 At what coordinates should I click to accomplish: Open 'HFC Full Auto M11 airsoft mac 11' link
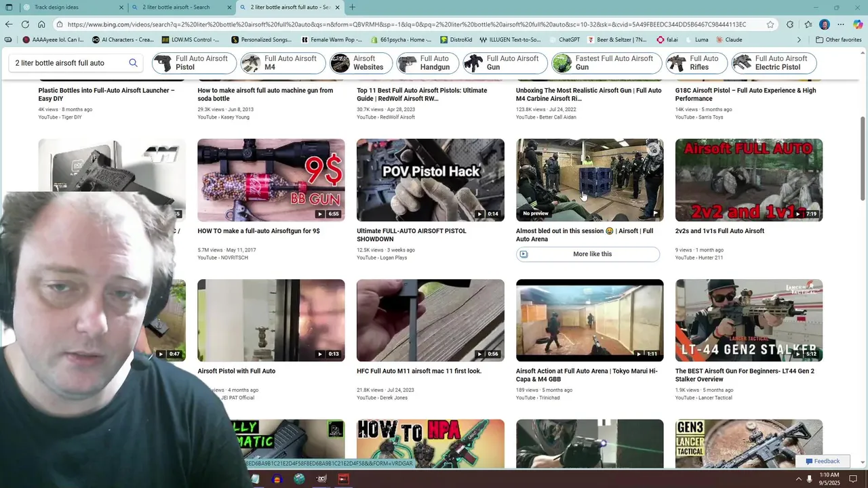click(419, 371)
